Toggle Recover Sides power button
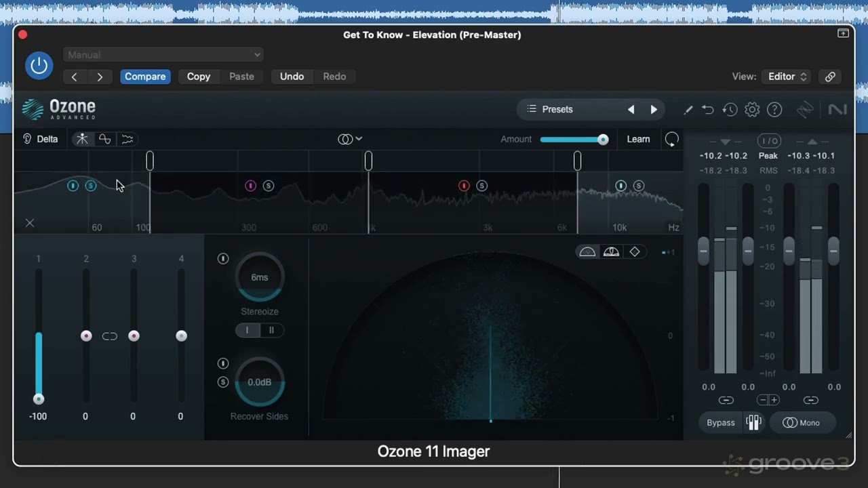The width and height of the screenshot is (868, 488). tap(223, 364)
